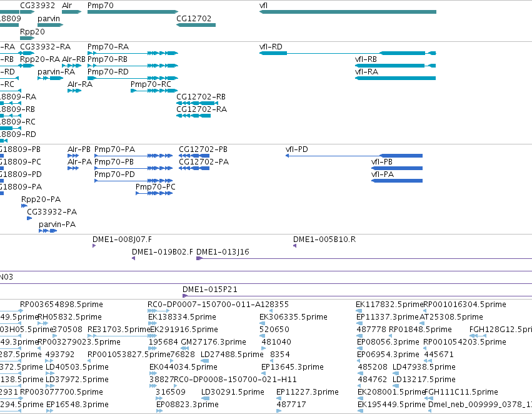Image resolution: width=532 pixels, height=414 pixels.
Task: Click the CG33932 gene label
Action: (x=38, y=6)
